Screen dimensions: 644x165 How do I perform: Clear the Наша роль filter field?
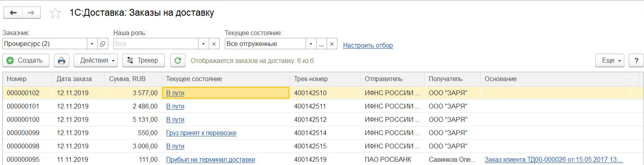214,44
